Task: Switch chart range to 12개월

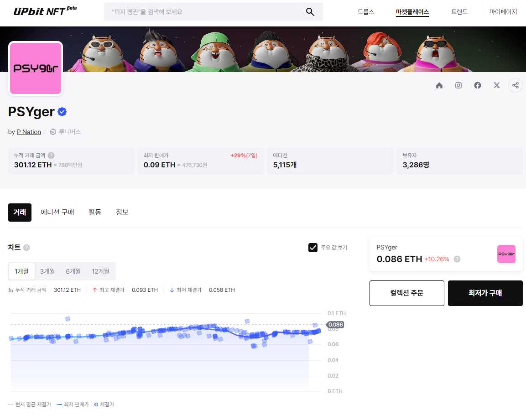Action: coord(100,271)
